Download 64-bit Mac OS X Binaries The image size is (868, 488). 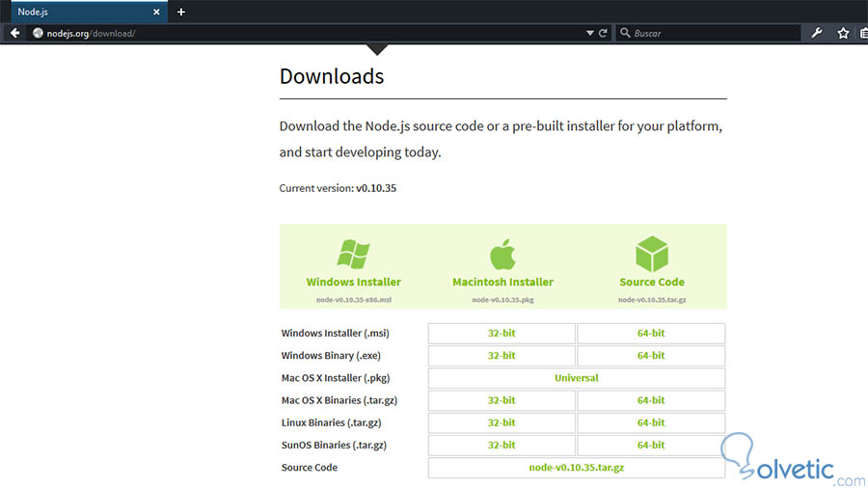click(651, 400)
